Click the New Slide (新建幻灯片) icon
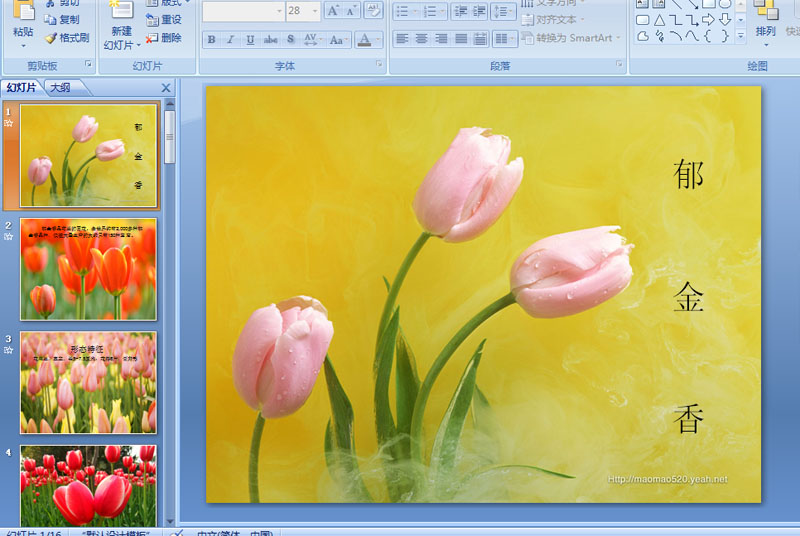This screenshot has height=536, width=800. [x=121, y=10]
